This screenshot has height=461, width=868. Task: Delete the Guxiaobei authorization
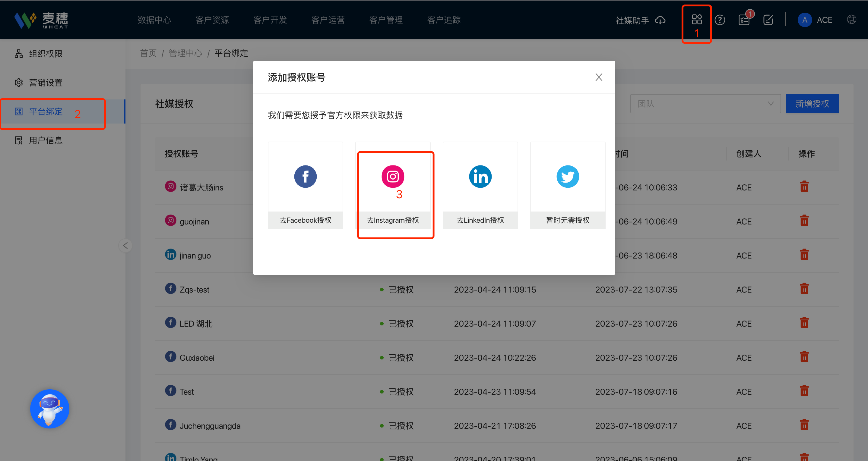coord(804,357)
